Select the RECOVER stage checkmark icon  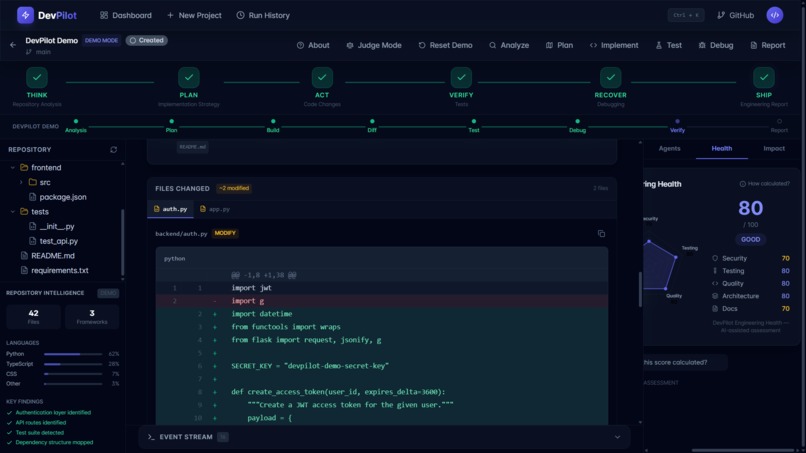tap(611, 78)
